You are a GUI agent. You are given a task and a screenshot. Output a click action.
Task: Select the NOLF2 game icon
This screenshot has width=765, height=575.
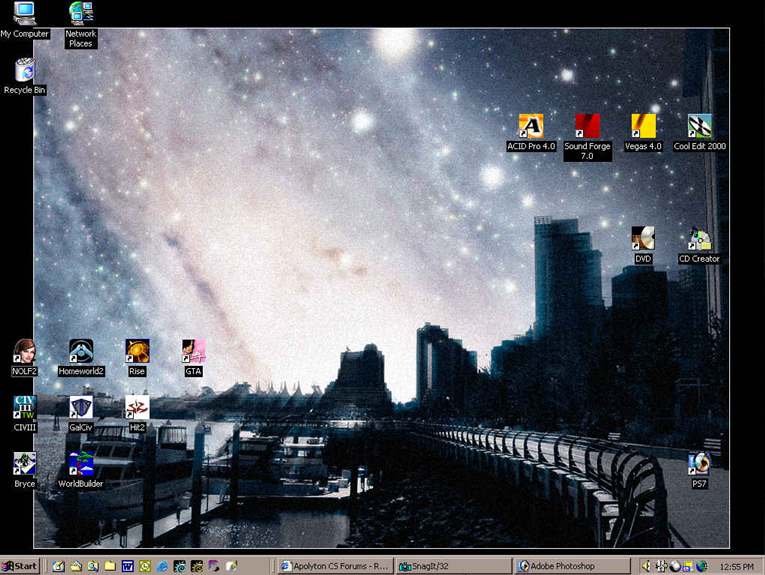click(x=24, y=352)
